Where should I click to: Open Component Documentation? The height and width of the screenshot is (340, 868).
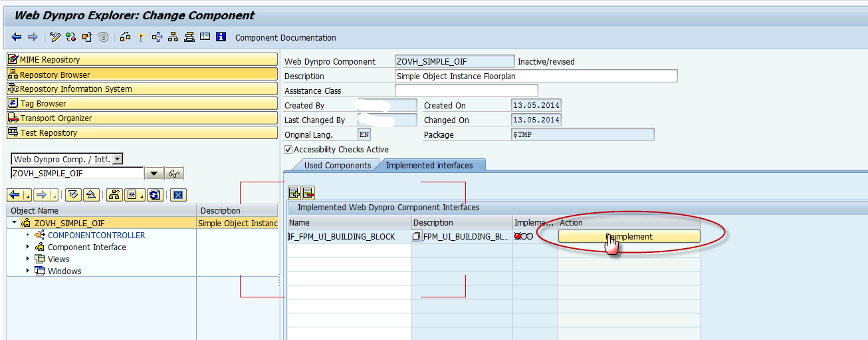pos(286,38)
